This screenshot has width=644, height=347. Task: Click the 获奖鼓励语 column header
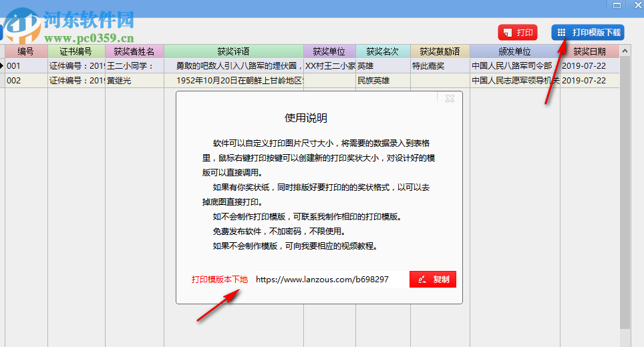[440, 51]
